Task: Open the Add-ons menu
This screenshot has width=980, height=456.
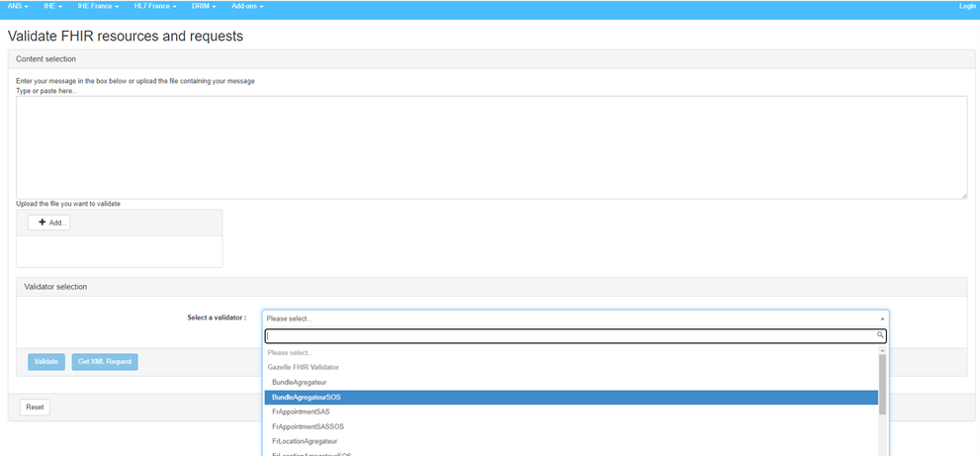Action: [247, 6]
